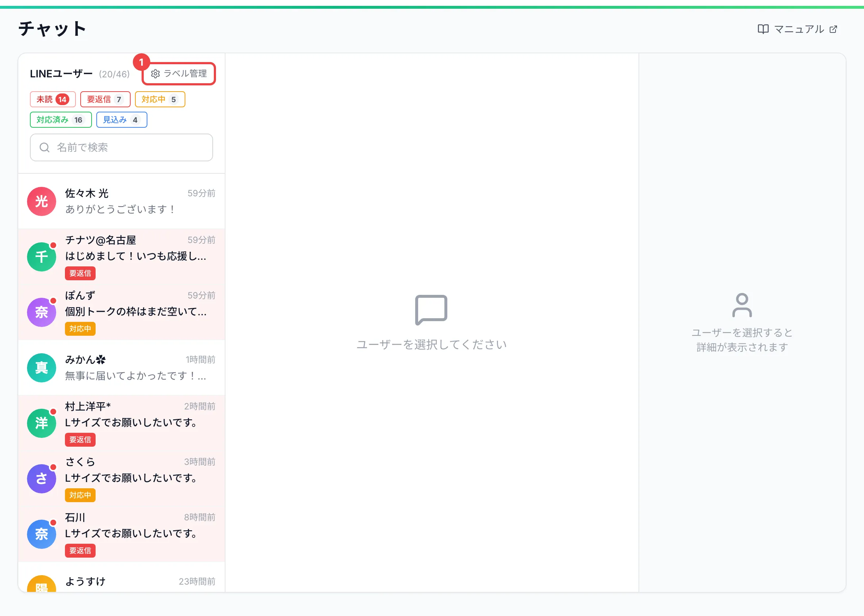Click the magnifier icon in search box
Image resolution: width=864 pixels, height=616 pixels.
click(45, 147)
